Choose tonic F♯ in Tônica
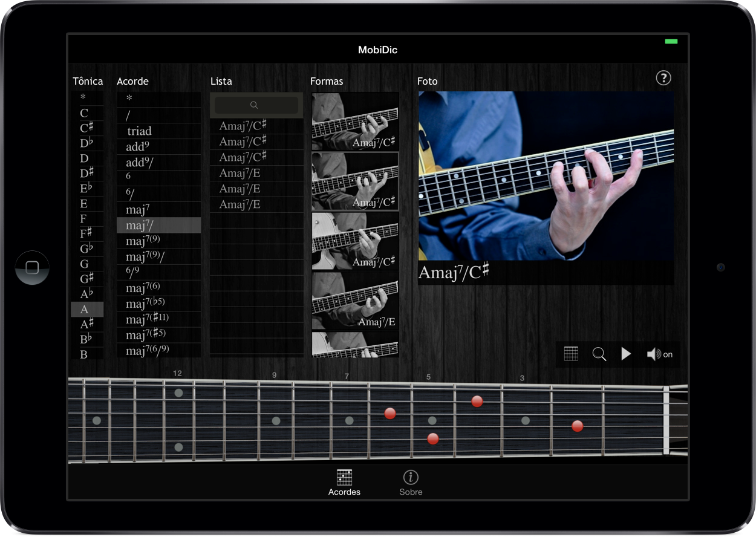 (87, 233)
